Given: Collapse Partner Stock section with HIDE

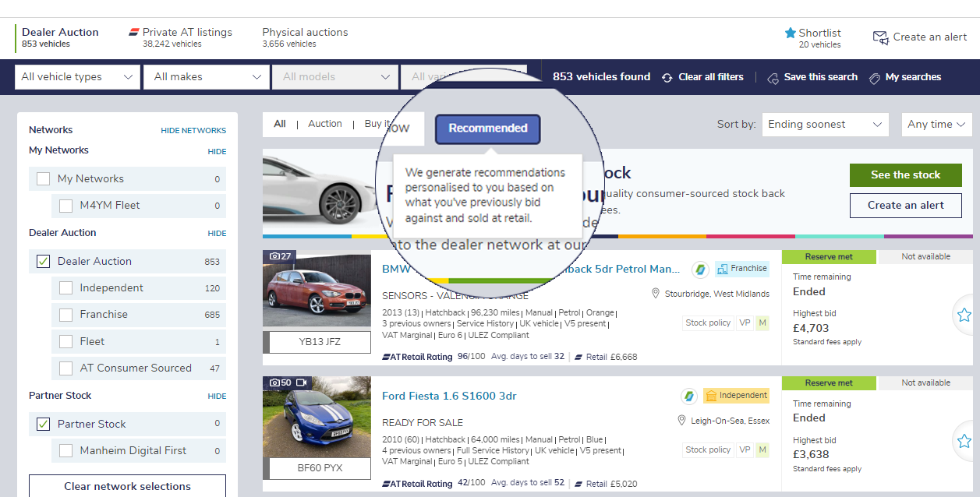Looking at the screenshot, I should click(217, 397).
